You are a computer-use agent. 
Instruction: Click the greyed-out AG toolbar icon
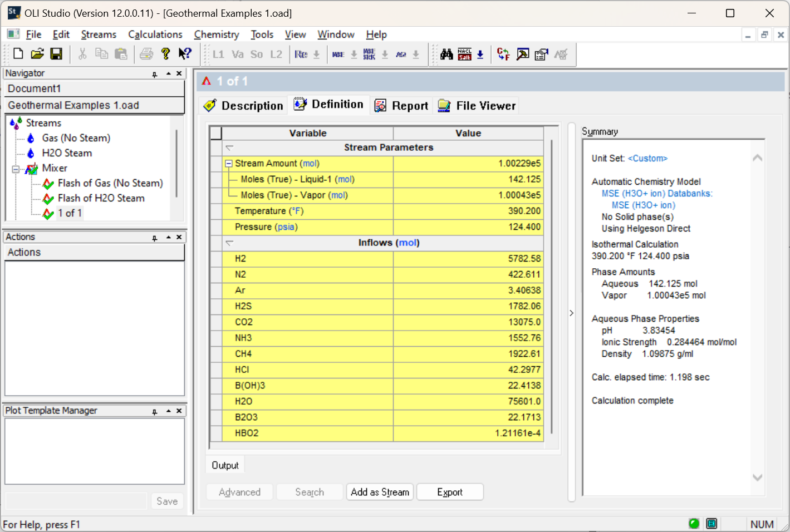pos(561,54)
